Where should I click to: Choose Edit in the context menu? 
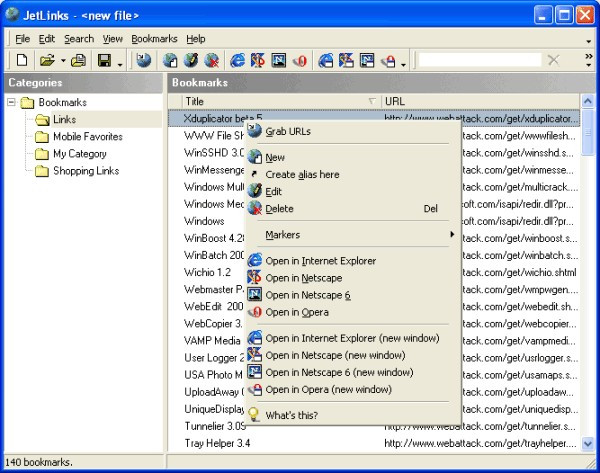pyautogui.click(x=353, y=192)
